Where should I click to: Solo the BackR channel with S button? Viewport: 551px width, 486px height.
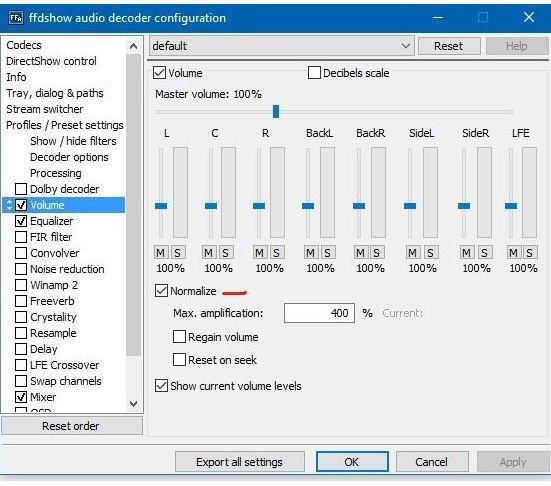(x=377, y=252)
